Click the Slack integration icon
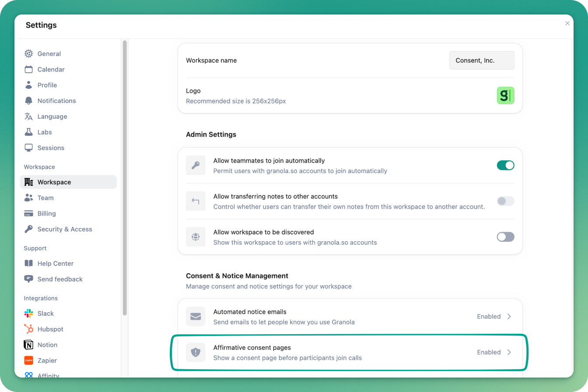Screen dimensions: 588x392 (x=28, y=314)
